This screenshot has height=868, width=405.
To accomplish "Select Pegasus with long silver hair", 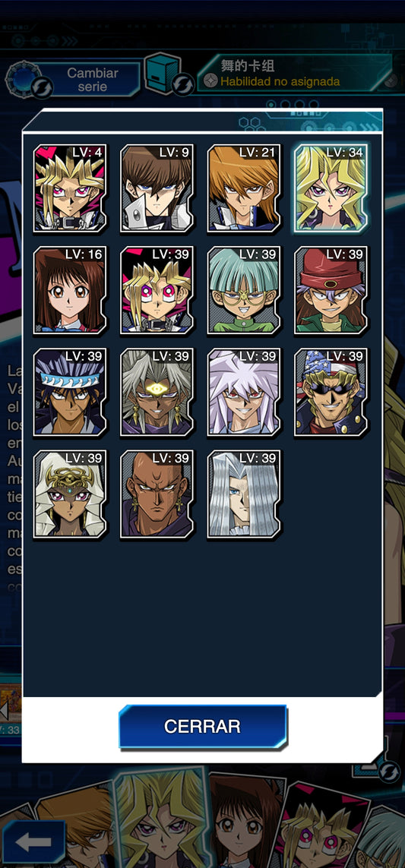I will tap(244, 494).
